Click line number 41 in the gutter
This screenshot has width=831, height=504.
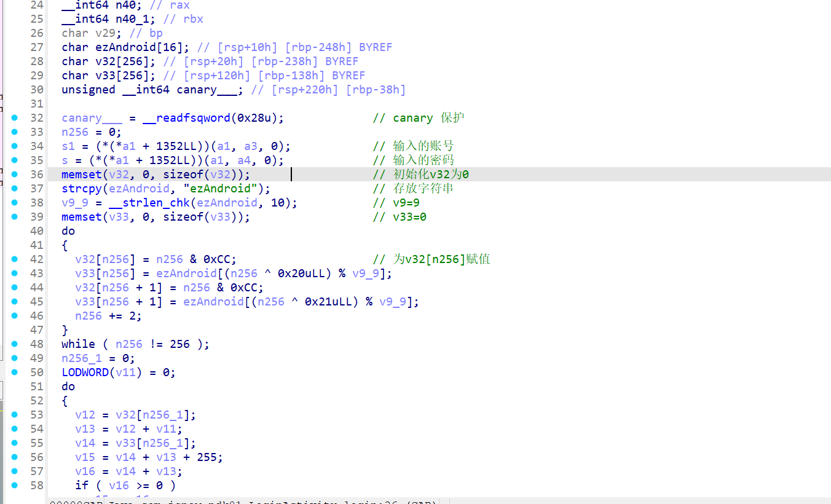tap(37, 245)
